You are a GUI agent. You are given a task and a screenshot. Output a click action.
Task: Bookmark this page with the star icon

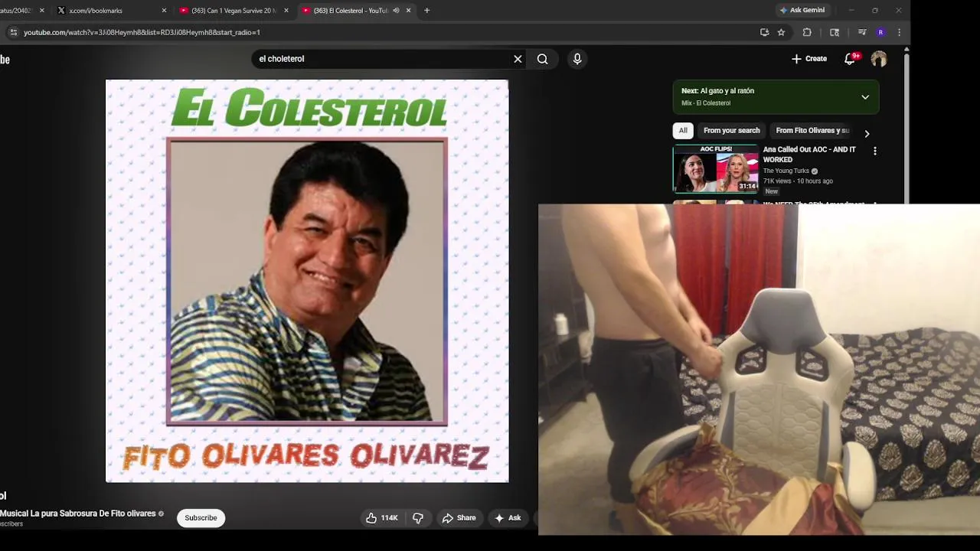(x=781, y=32)
